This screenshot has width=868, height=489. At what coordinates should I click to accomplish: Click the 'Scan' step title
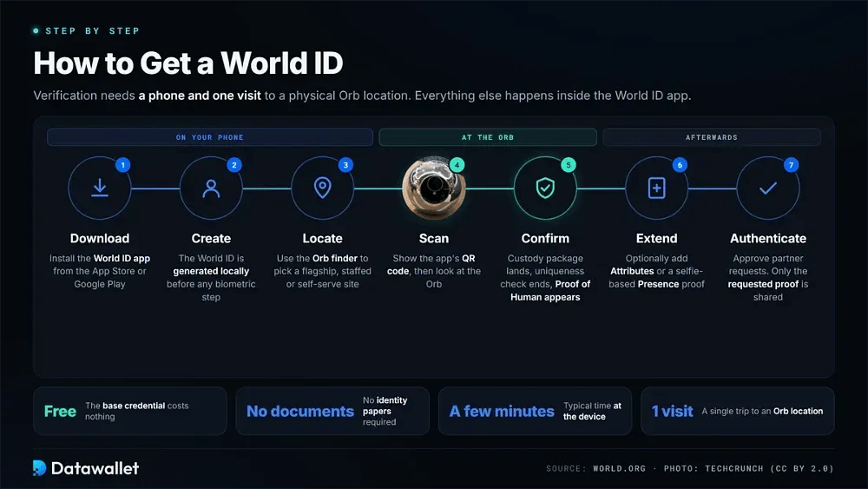tap(433, 238)
